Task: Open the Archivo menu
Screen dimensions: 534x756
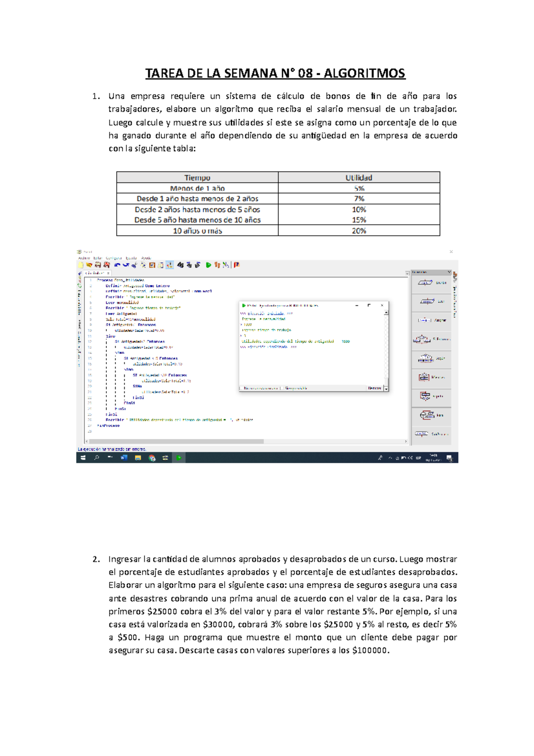Action: coord(84,258)
